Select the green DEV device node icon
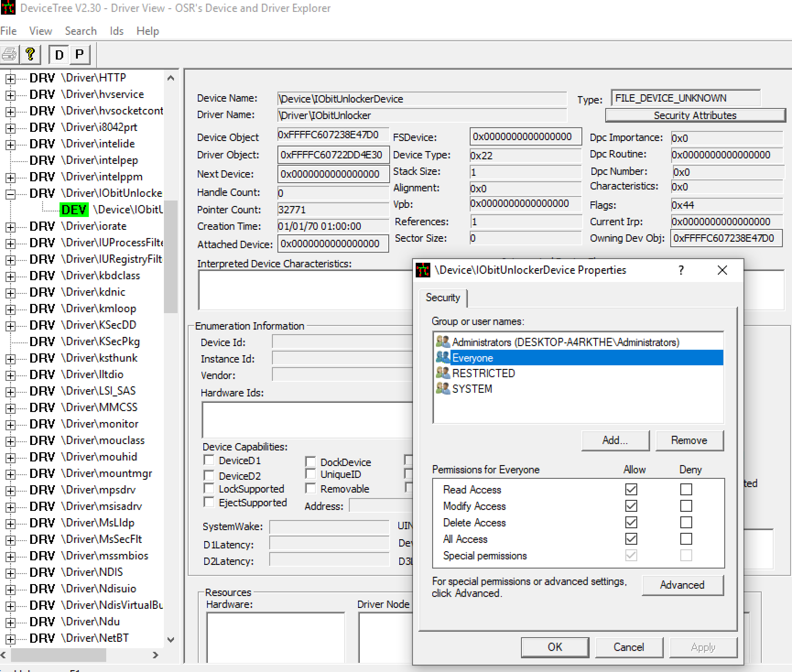 point(74,210)
